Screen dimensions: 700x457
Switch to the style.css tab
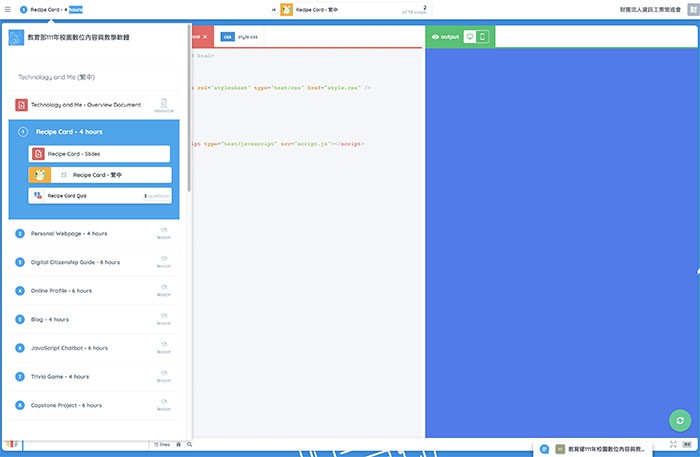tap(240, 37)
